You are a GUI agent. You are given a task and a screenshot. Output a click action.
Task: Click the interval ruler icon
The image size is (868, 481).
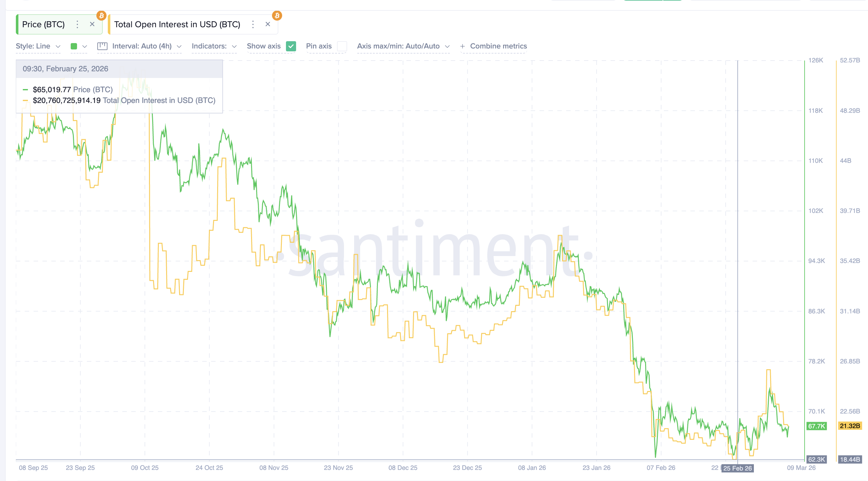point(102,46)
